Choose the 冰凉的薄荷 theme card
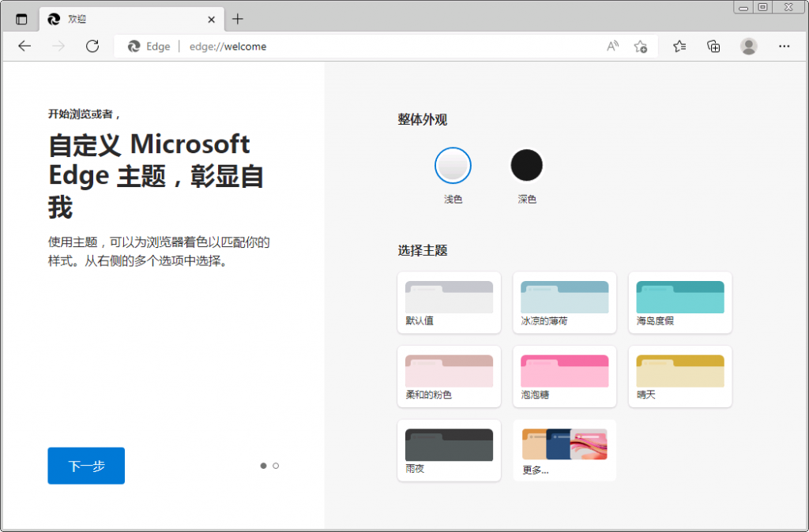This screenshot has width=809, height=532. 564,302
